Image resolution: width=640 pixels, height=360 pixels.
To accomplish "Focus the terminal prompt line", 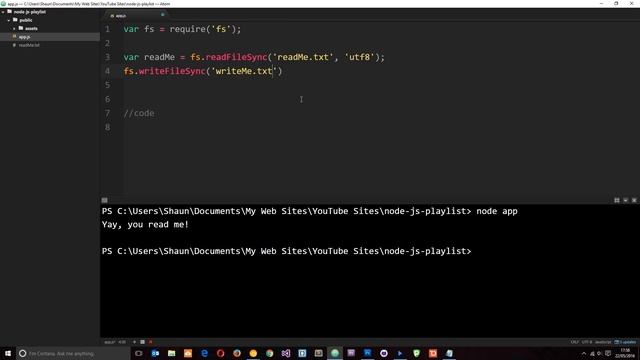I will [x=287, y=251].
